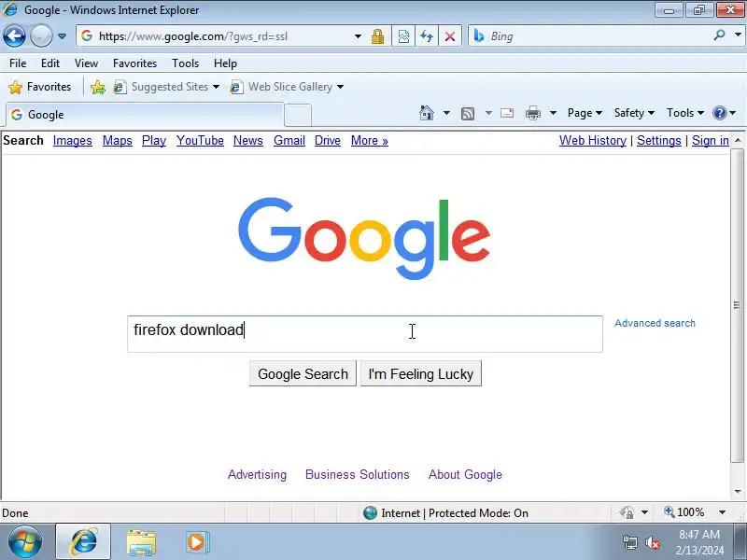Start search with magnifier icon
Image resolution: width=747 pixels, height=560 pixels.
coord(719,35)
